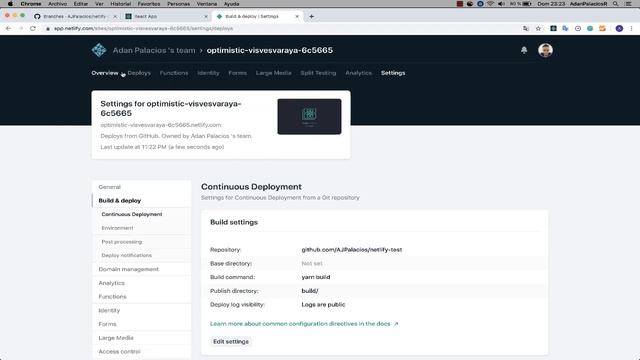Click the github.com/AJPalacios/netlify-test repository text
The height and width of the screenshot is (360, 640).
[x=352, y=249]
